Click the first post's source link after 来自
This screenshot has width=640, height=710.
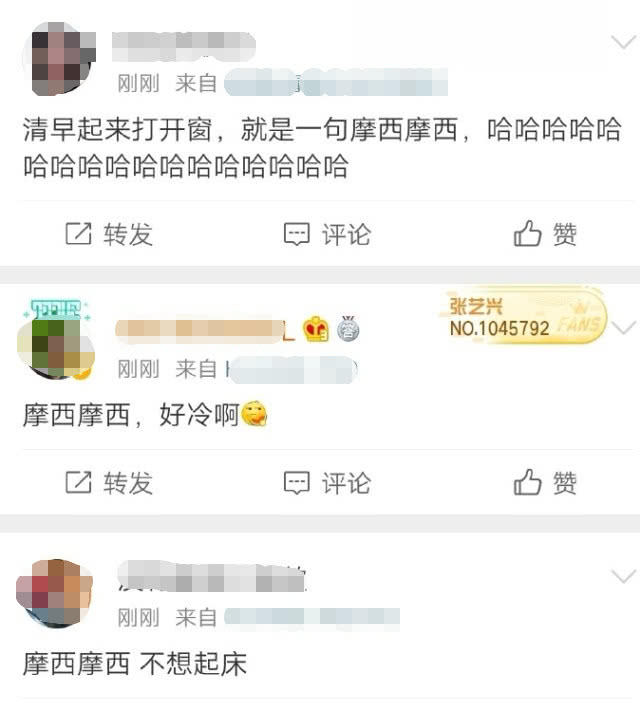[x=336, y=82]
